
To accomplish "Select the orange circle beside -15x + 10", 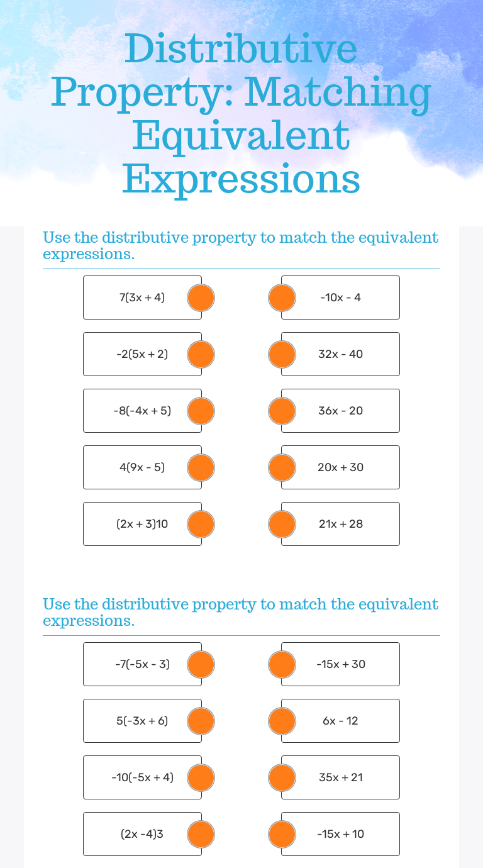I will (282, 834).
